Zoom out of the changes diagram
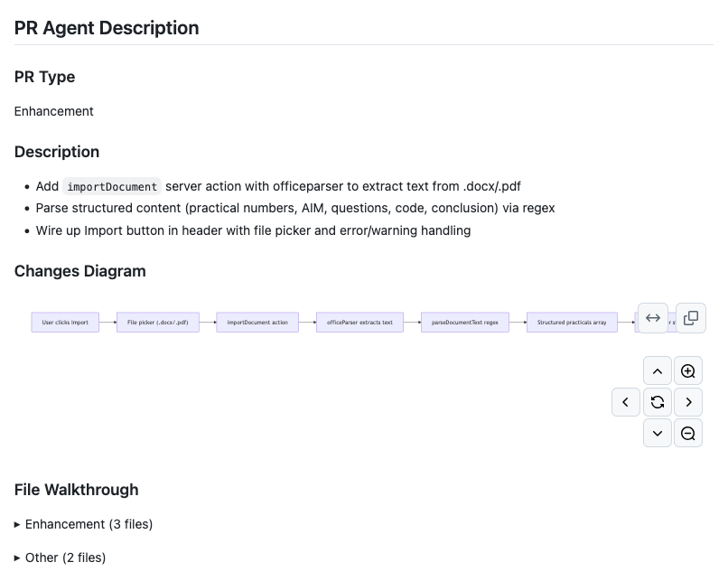 click(688, 434)
